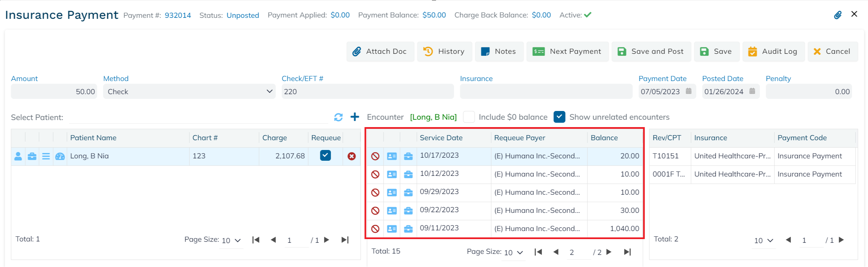Screen dimensions: 868x267
Task: Expand patient list Page Size dropdown
Action: click(x=231, y=240)
